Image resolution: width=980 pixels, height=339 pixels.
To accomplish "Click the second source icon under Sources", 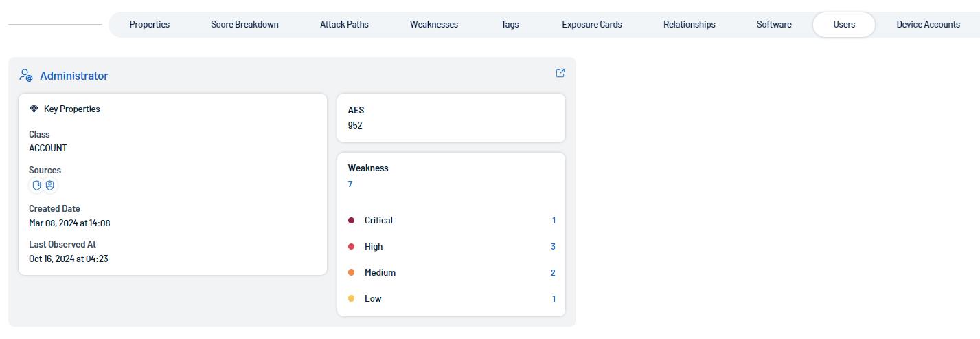I will (x=50, y=185).
